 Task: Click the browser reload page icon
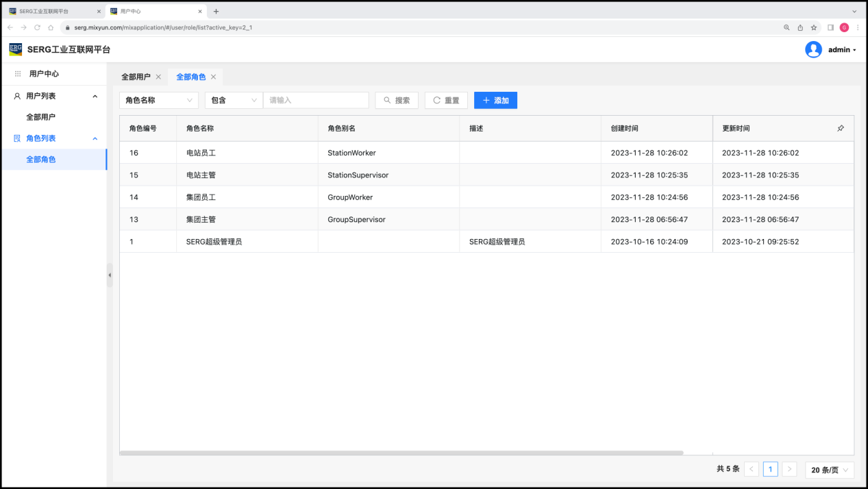click(x=37, y=27)
